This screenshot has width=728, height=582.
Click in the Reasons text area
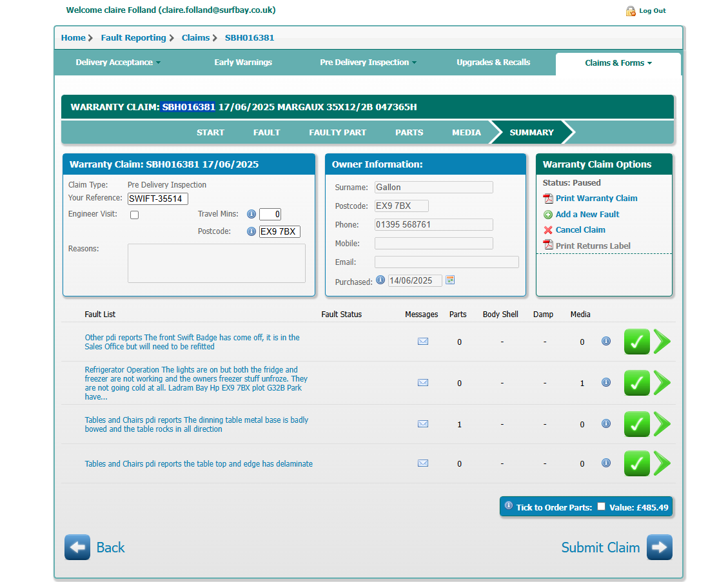(216, 263)
